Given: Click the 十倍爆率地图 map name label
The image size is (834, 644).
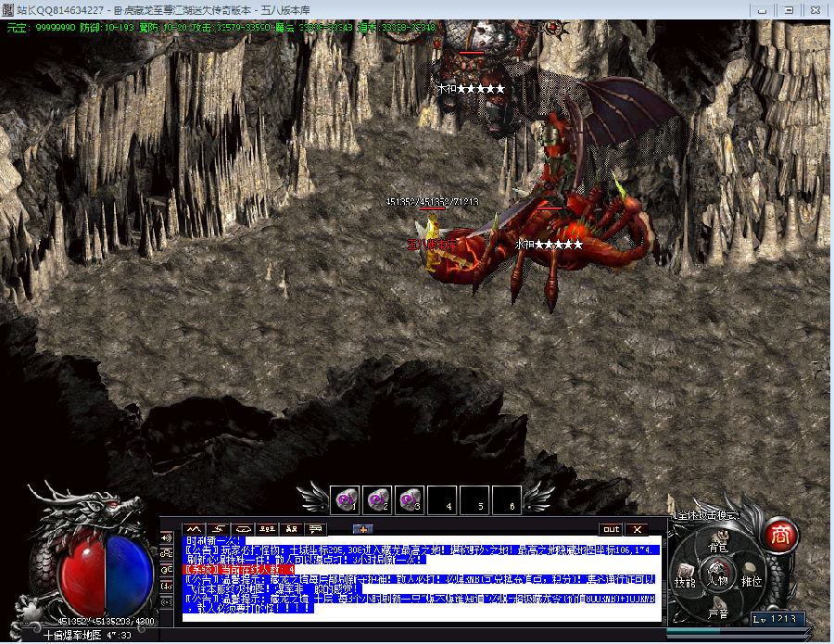Looking at the screenshot, I should [x=72, y=635].
